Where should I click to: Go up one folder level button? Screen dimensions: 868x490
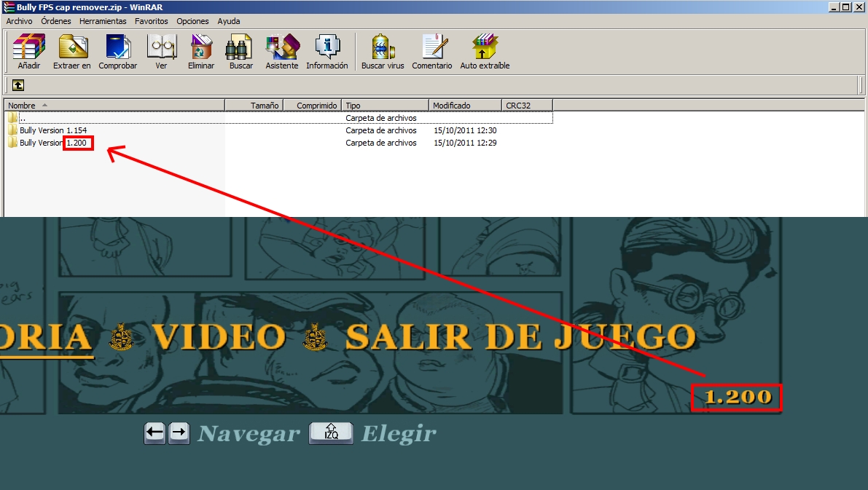pos(18,85)
